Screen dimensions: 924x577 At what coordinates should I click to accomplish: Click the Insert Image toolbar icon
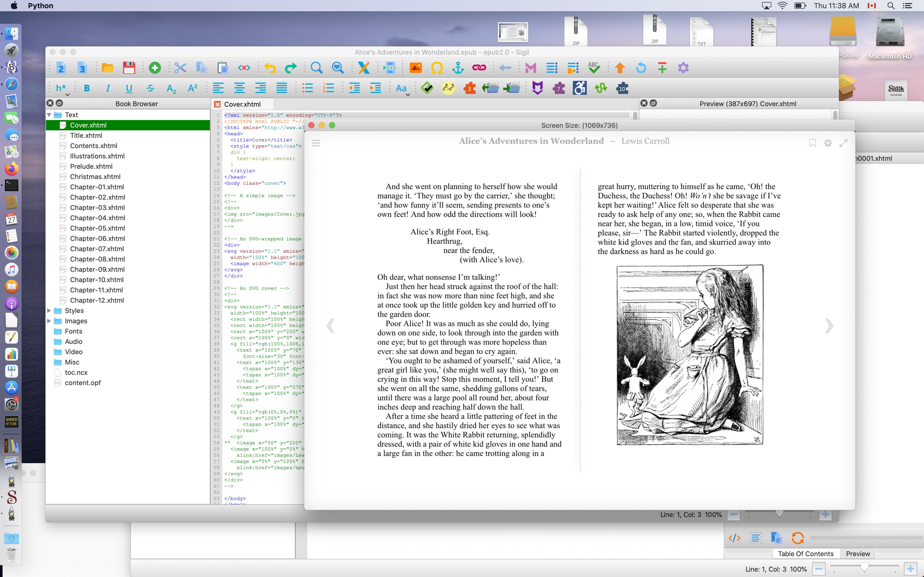point(415,68)
